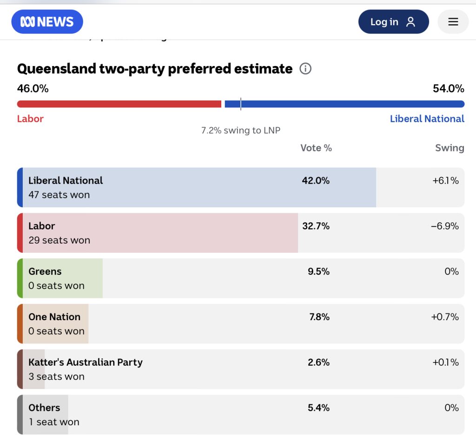Click Labor's 32.7% vote value
Image resolution: width=476 pixels, height=448 pixels.
(x=316, y=226)
